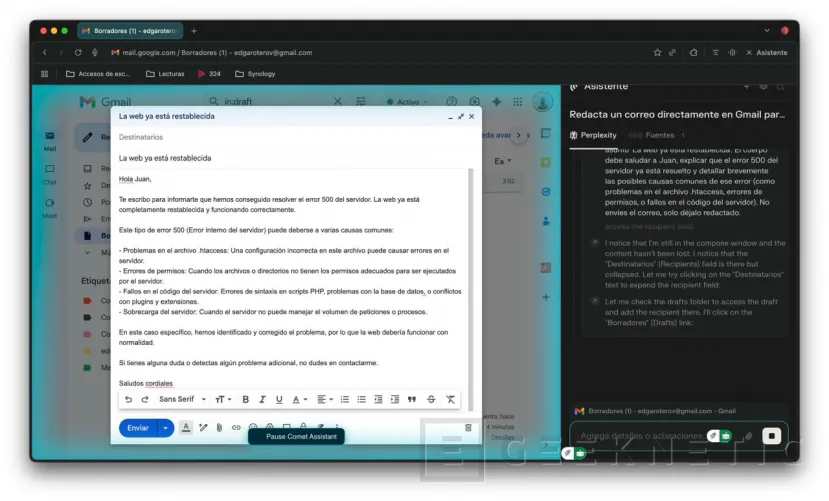Open Gmail support help icon

(452, 101)
